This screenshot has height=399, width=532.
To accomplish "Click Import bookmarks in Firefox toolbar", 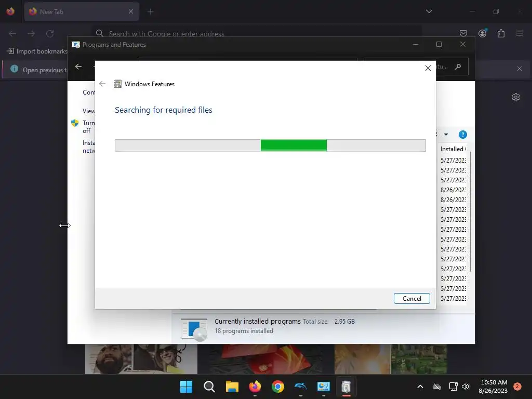I will (37, 51).
